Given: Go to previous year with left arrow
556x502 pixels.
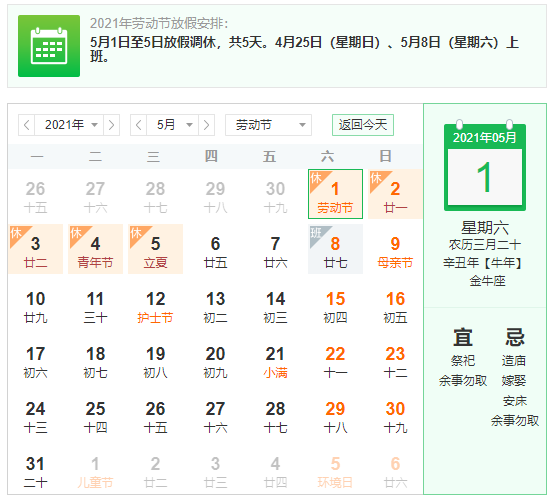Looking at the screenshot, I should pos(27,125).
